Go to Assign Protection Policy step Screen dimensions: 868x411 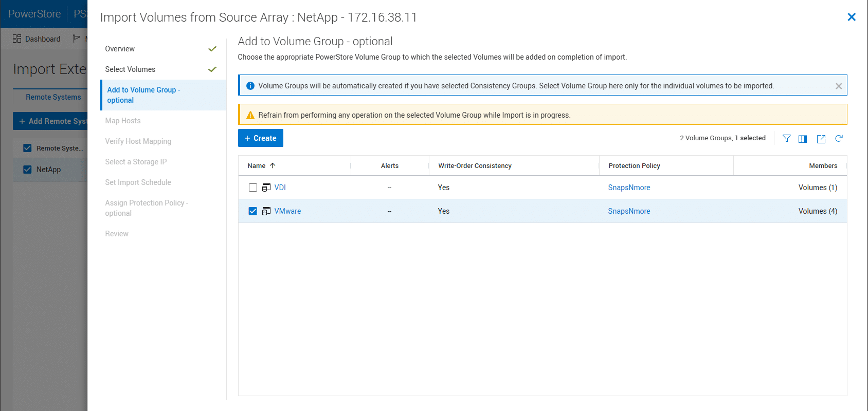(147, 208)
